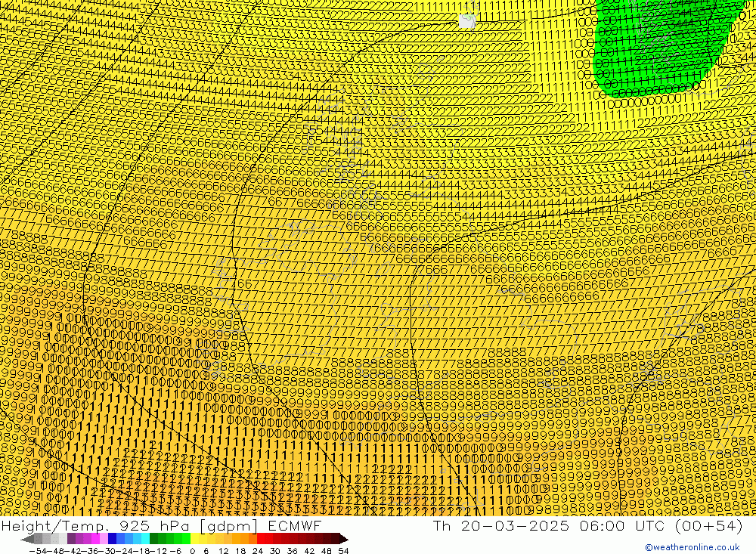Click the dark maroon right arrow end of the scale
Viewport: 756px width, 554px height.
[x=344, y=539]
